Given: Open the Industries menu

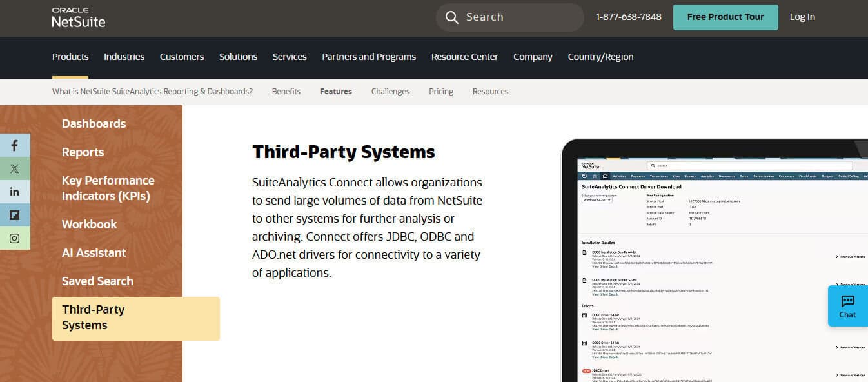Looking at the screenshot, I should pyautogui.click(x=124, y=57).
